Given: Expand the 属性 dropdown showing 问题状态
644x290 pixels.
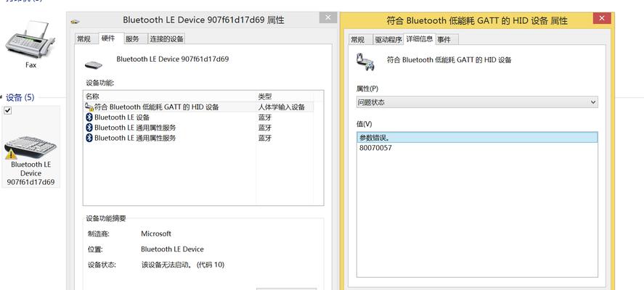Looking at the screenshot, I should click(477, 102).
